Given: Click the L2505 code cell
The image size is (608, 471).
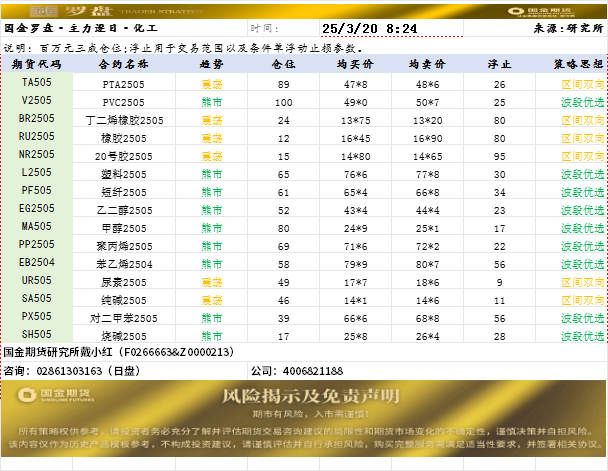Looking at the screenshot, I should point(37,172).
